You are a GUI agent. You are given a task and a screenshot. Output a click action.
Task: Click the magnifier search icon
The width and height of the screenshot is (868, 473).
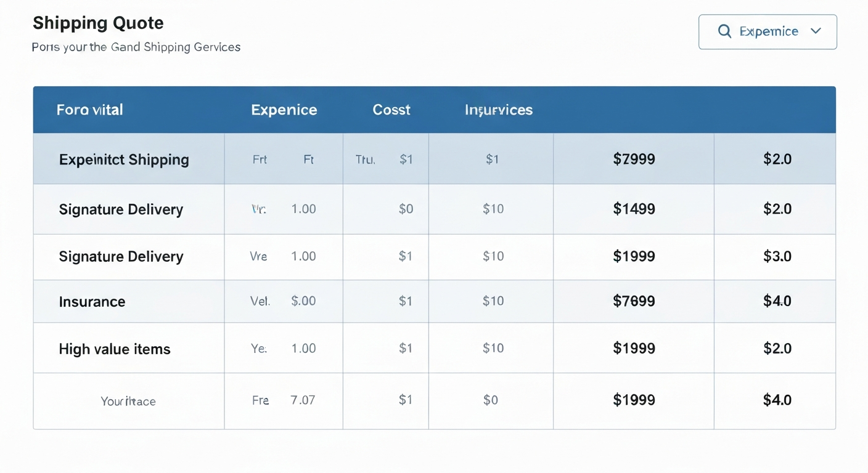(725, 31)
